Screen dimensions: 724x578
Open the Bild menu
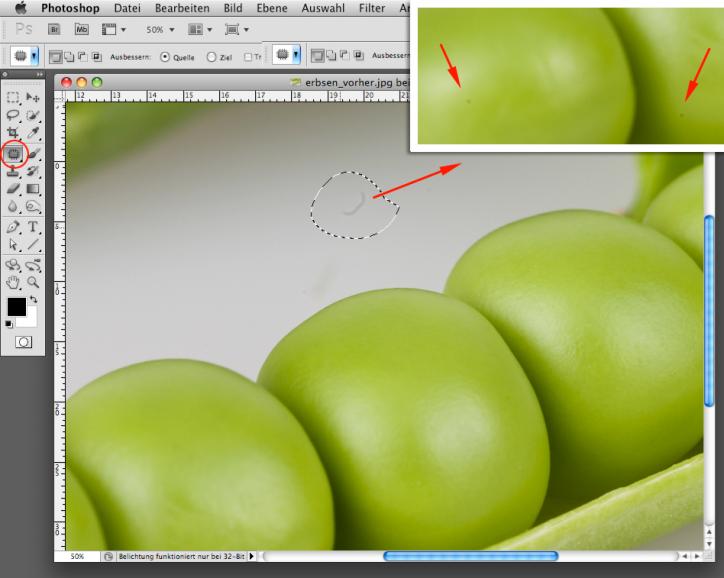[x=233, y=8]
